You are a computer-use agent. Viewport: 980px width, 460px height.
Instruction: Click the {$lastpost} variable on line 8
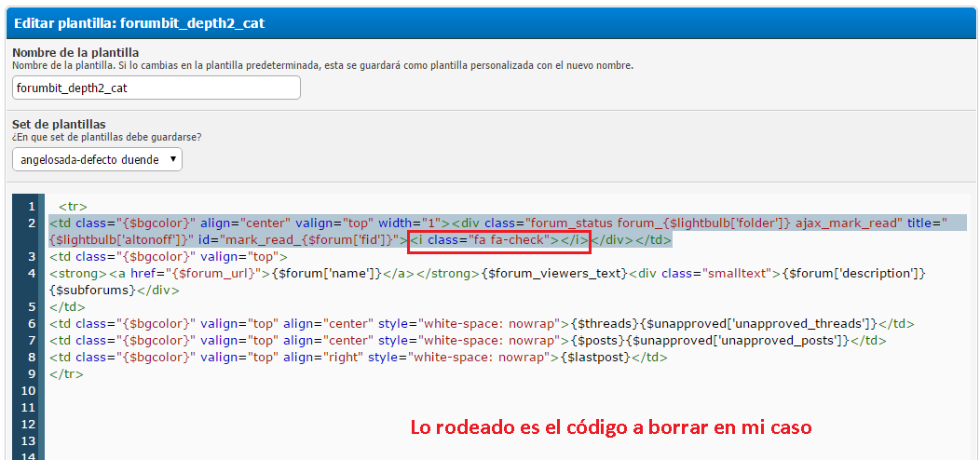pos(595,358)
